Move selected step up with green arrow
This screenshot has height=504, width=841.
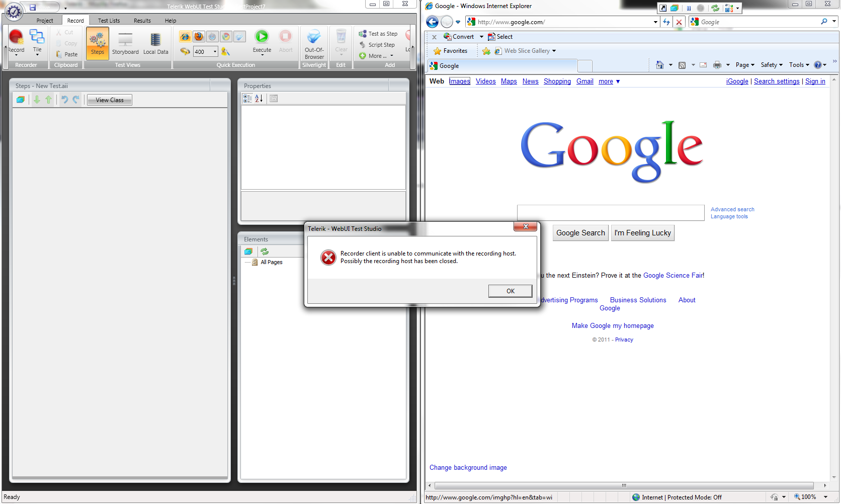pyautogui.click(x=48, y=100)
